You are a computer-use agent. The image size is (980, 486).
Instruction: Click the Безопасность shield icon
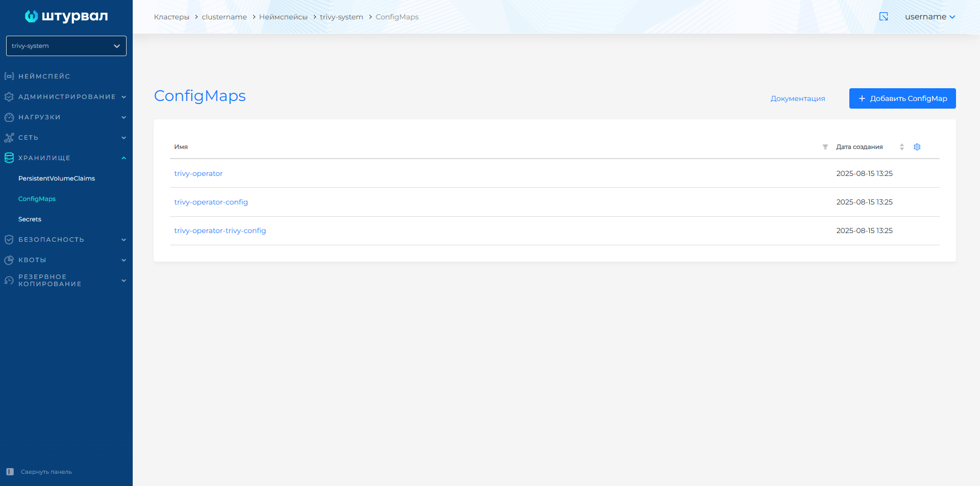tap(9, 240)
